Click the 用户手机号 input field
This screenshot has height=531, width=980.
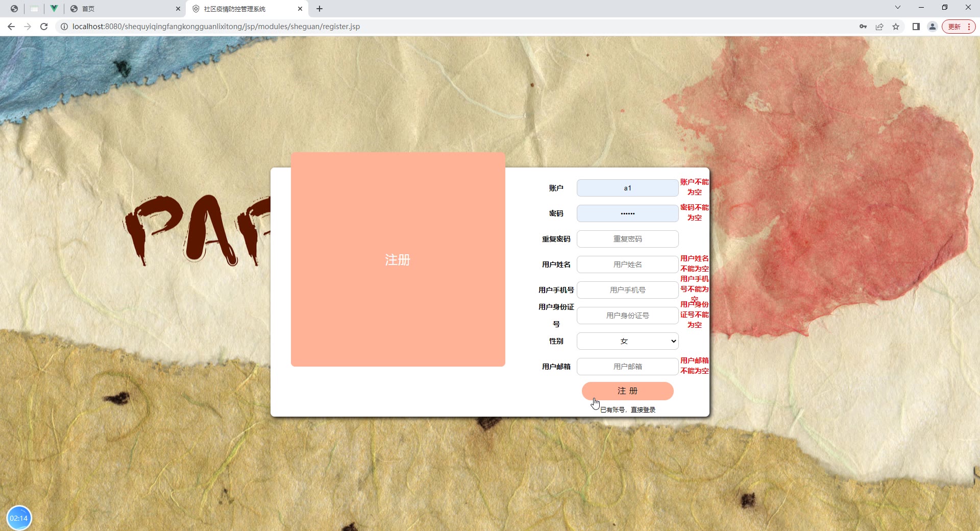(x=627, y=290)
